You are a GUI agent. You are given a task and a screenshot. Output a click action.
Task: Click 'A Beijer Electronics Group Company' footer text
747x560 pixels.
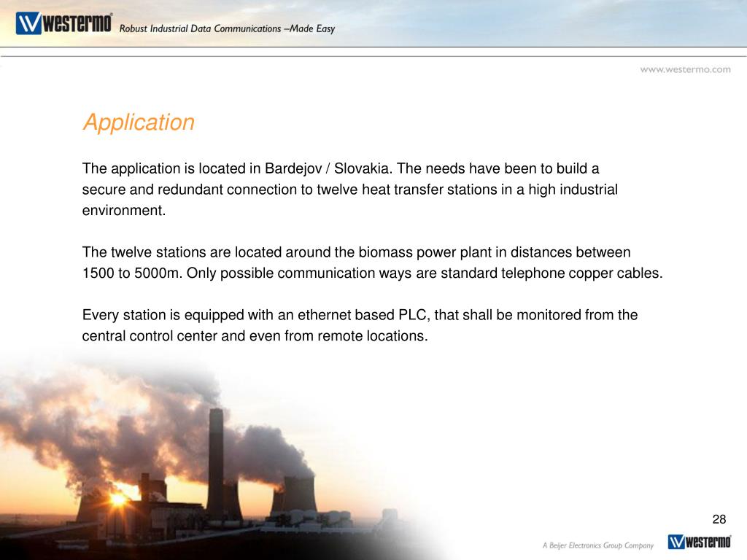tap(598, 545)
